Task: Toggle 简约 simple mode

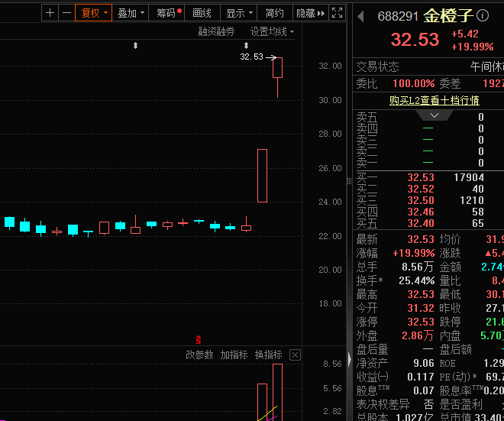Action: [274, 13]
